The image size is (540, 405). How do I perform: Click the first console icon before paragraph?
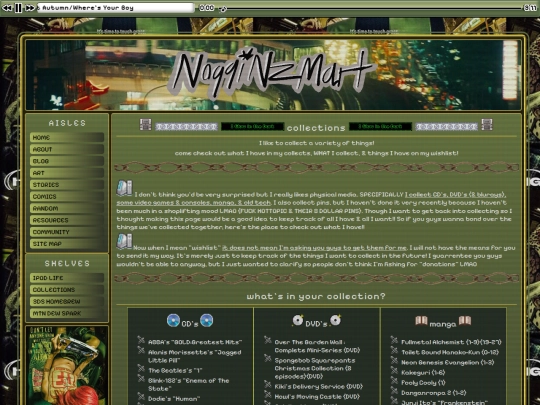pos(125,188)
